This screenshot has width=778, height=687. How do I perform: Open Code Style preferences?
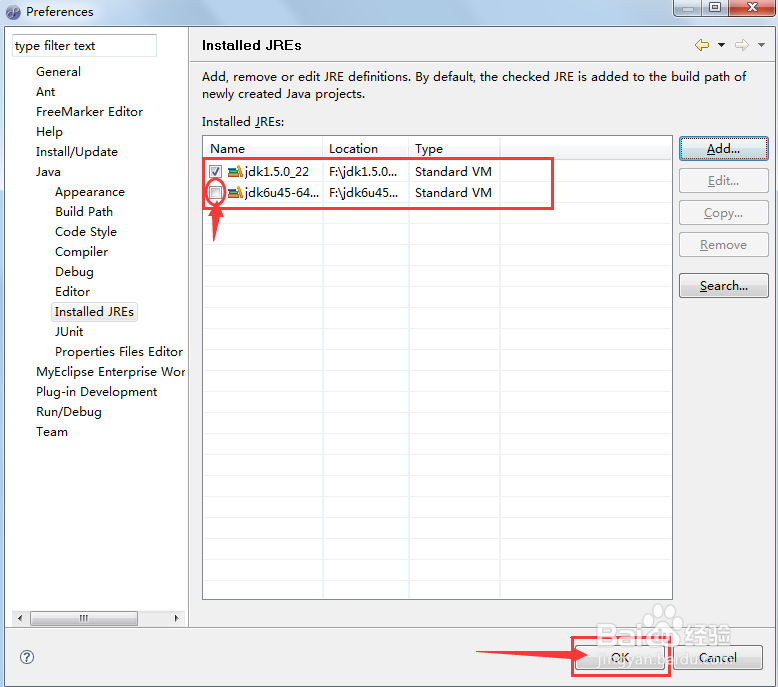click(x=86, y=232)
